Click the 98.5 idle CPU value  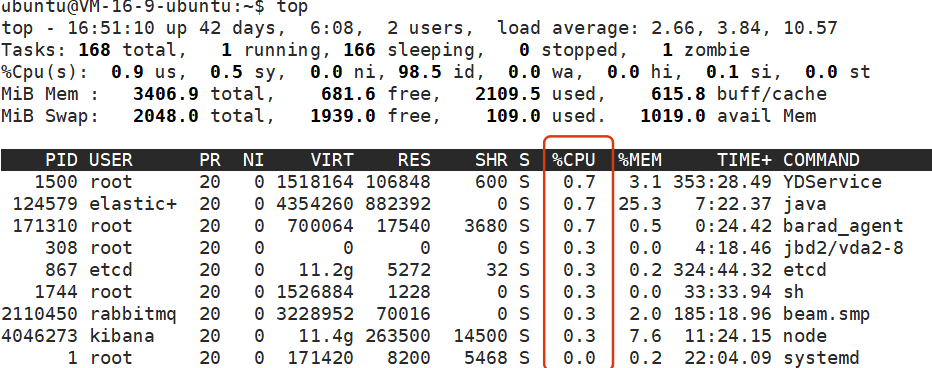[x=420, y=72]
